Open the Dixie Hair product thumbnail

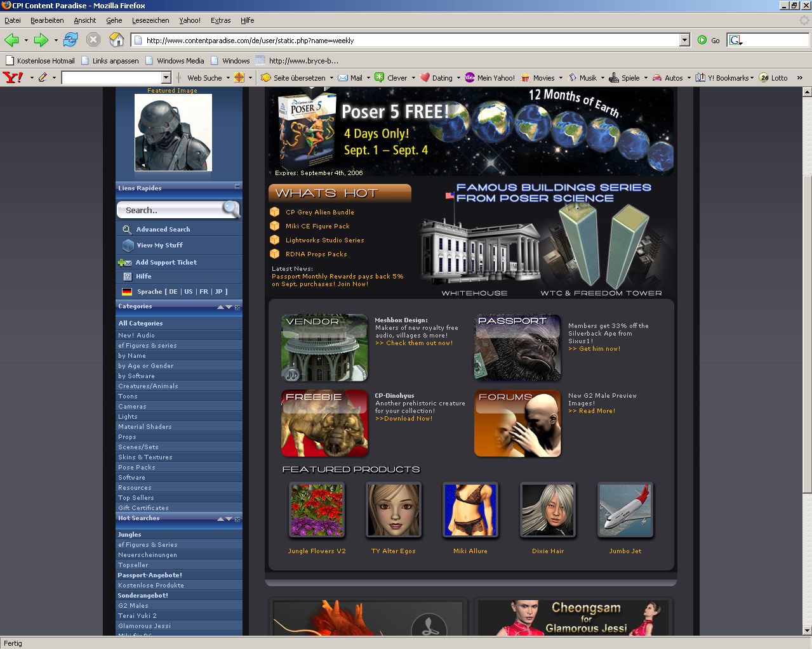[x=548, y=510]
